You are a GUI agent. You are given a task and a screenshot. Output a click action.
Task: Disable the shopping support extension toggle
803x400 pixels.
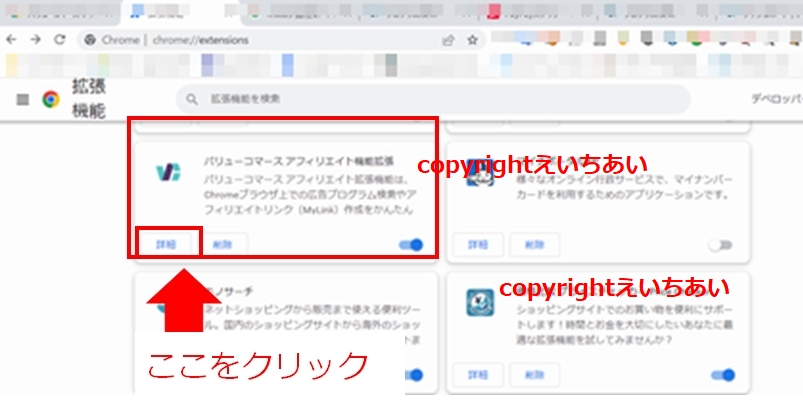723,375
